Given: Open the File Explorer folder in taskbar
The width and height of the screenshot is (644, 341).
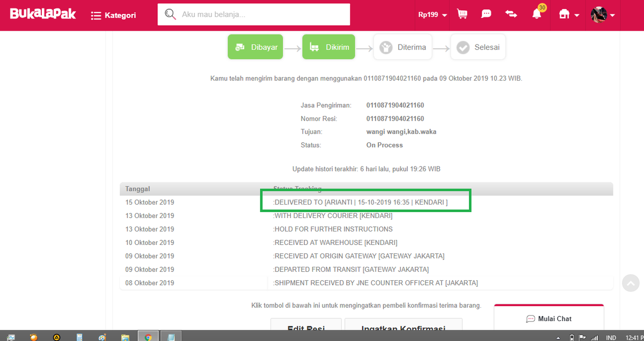Looking at the screenshot, I should point(125,337).
